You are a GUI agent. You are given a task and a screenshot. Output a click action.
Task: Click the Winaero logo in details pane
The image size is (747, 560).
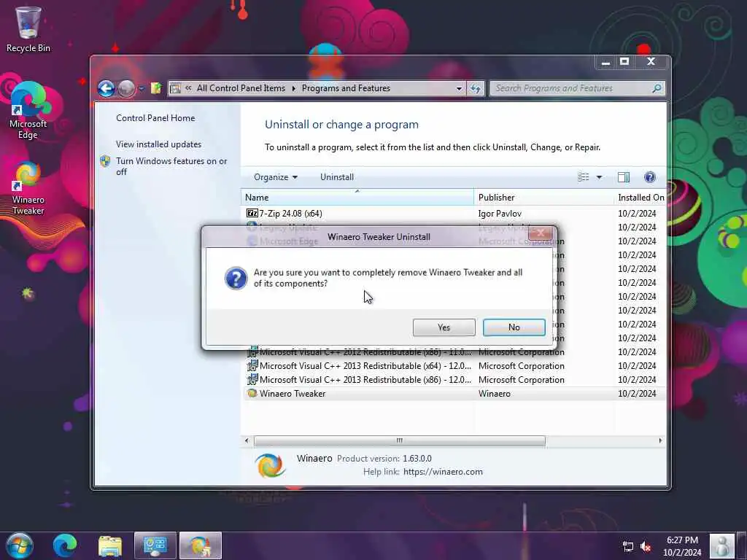[x=270, y=464]
